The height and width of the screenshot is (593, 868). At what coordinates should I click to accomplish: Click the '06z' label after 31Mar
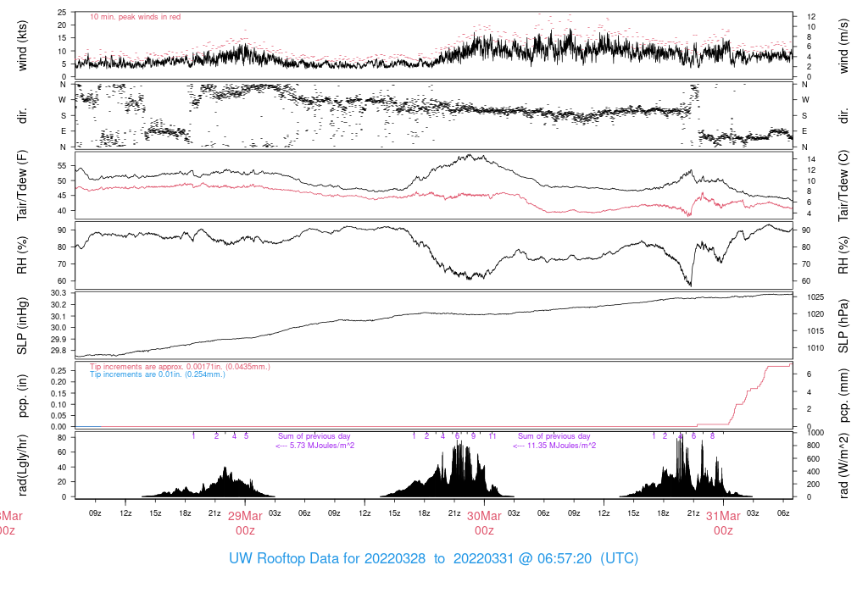click(782, 513)
